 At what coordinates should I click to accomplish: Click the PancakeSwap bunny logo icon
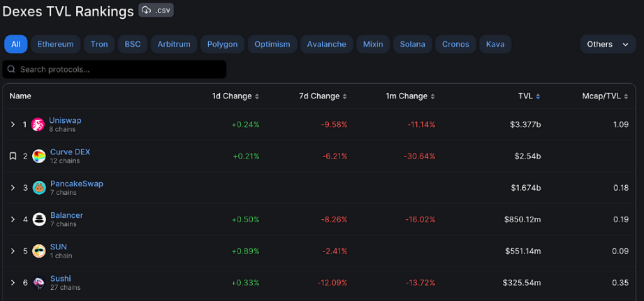pyautogui.click(x=39, y=188)
